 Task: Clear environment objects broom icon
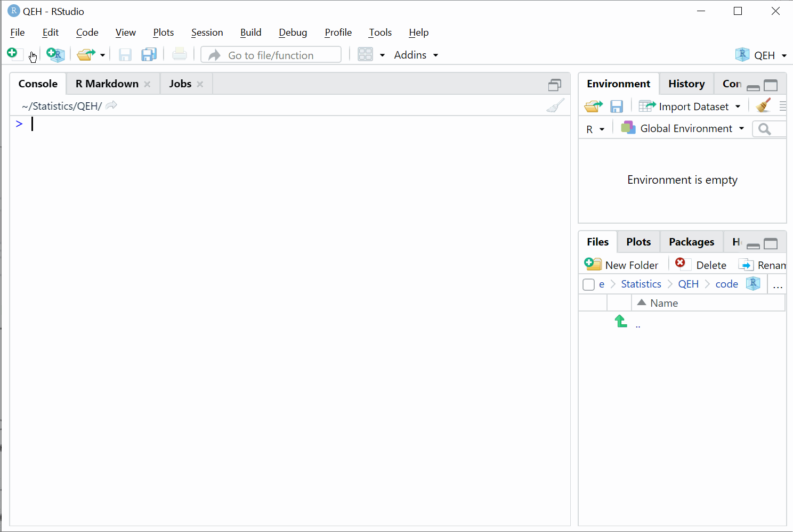point(763,105)
